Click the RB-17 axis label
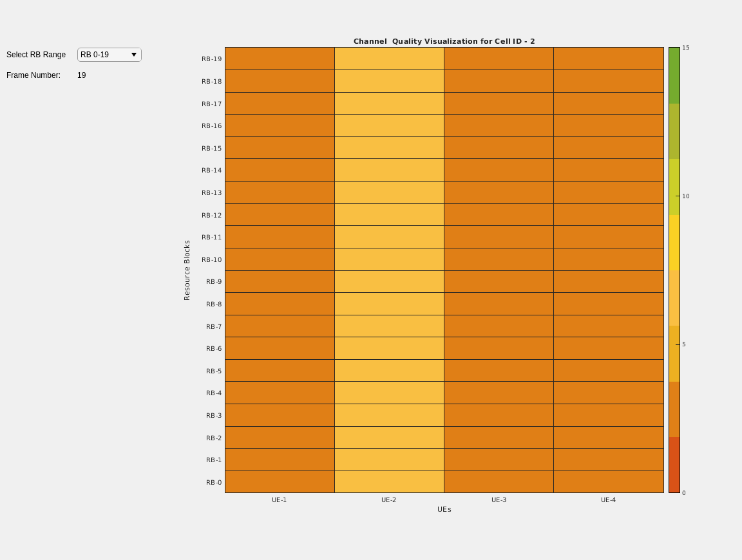The image size is (742, 560). pyautogui.click(x=211, y=104)
